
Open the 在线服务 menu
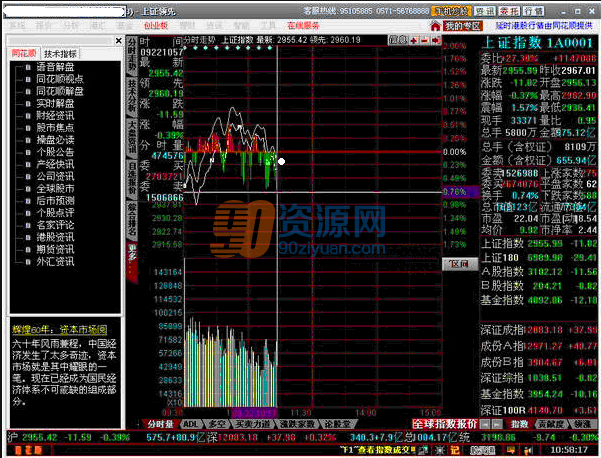303,26
